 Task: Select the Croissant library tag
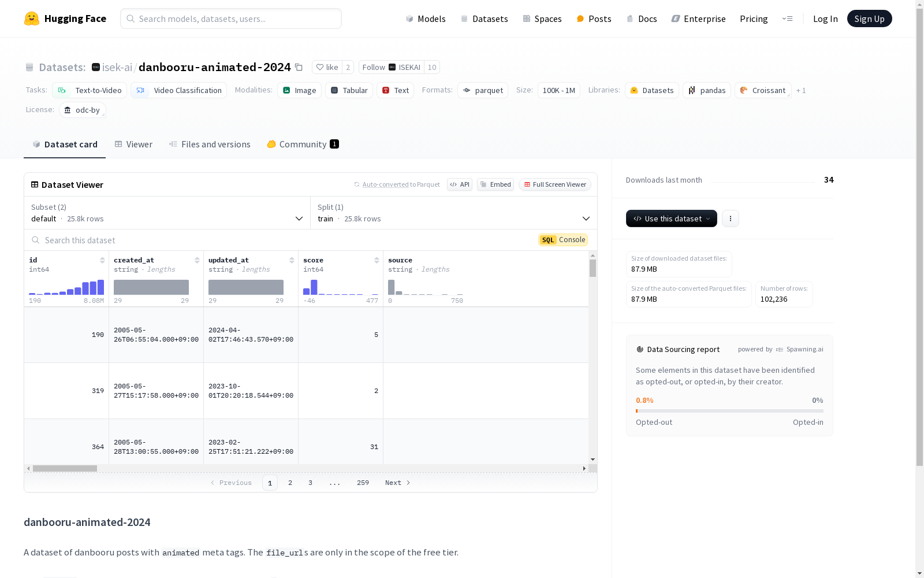(x=763, y=90)
